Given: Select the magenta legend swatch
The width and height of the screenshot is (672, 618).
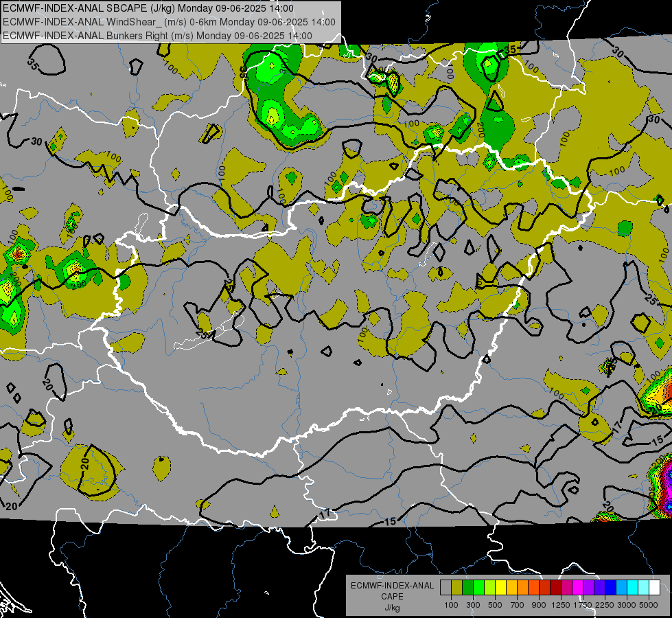Looking at the screenshot, I should [578, 587].
